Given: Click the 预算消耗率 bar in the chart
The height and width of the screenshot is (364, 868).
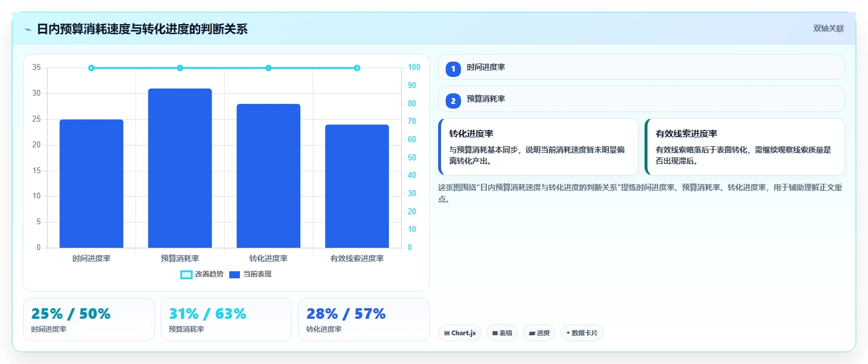Looking at the screenshot, I should coord(180,168).
